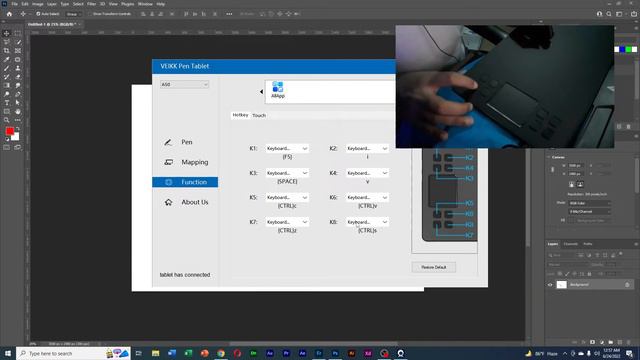Open the K5 Keyboard dropdown
The width and height of the screenshot is (640, 360).
click(287, 198)
